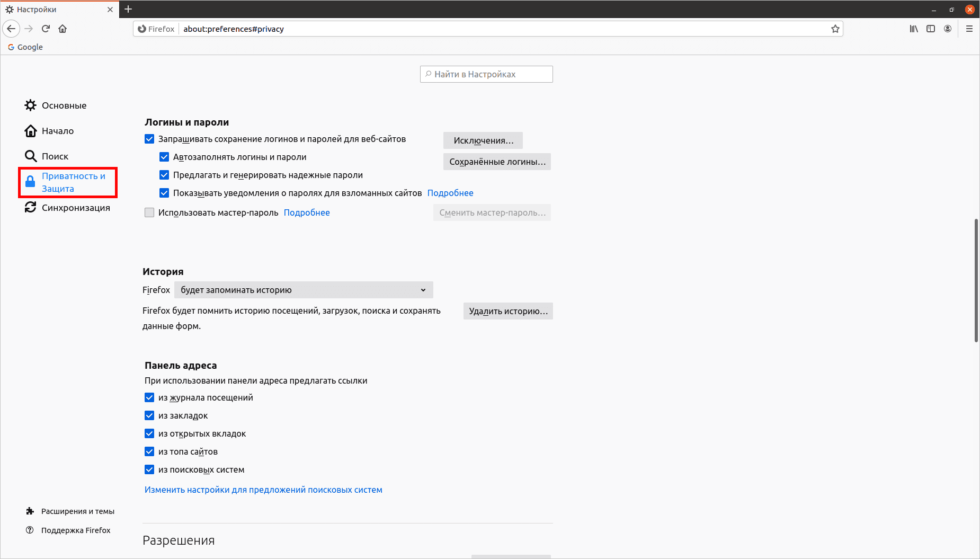Click the Home icon in toolbar
This screenshot has height=559, width=980.
(63, 29)
